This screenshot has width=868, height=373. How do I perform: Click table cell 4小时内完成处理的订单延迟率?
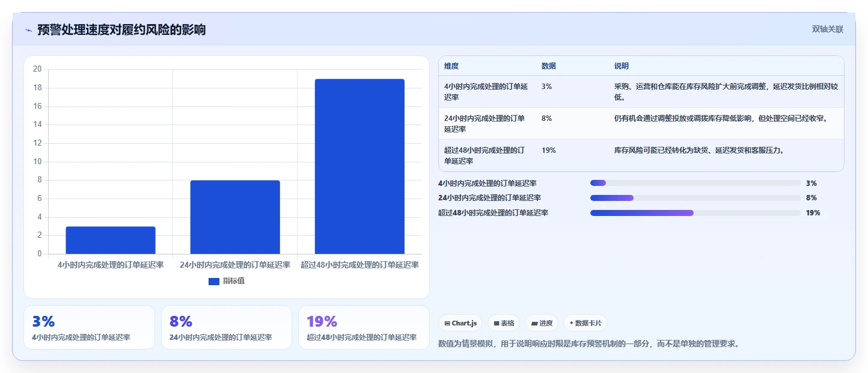pyautogui.click(x=486, y=91)
